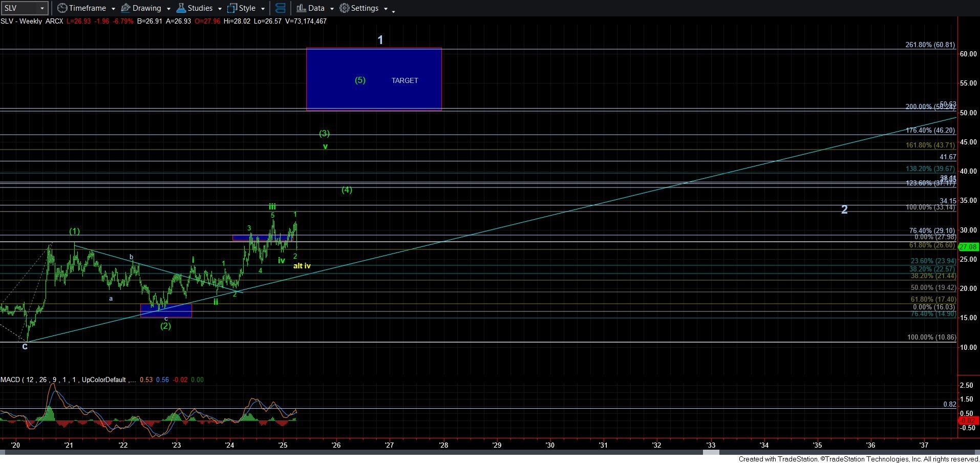Select the yellow "alt iv" wave label
The height and width of the screenshot is (463, 980).
302,266
